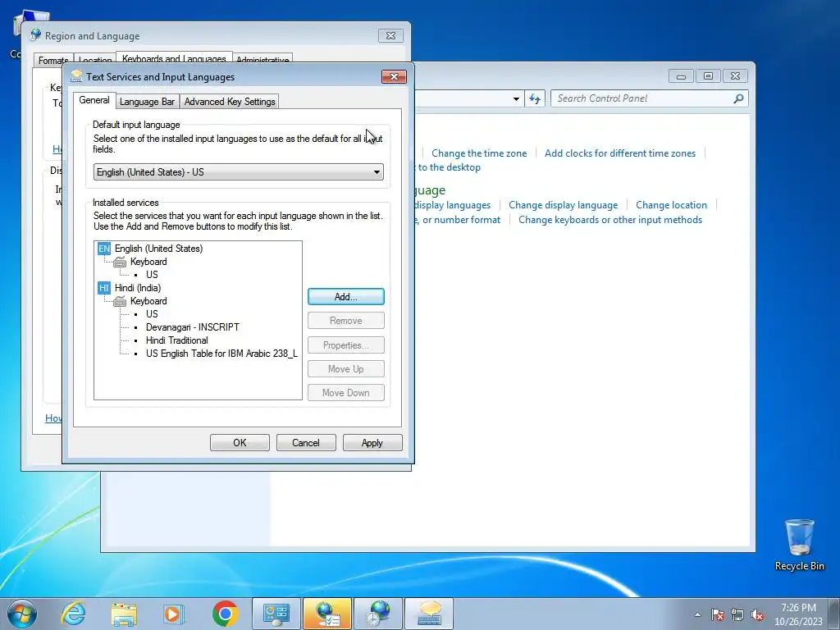This screenshot has height=630, width=840.
Task: Select Hindi Traditional keyboard layout
Action: point(177,340)
